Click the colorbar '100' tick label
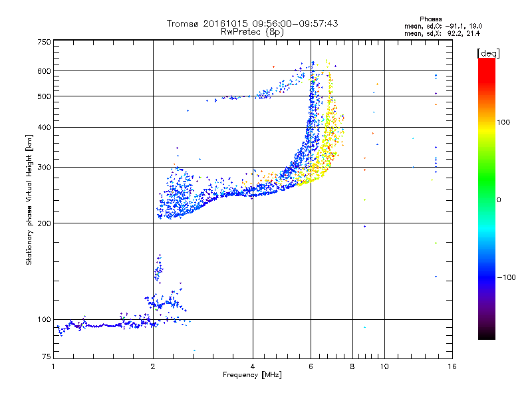The image size is (532, 399). tap(503, 122)
